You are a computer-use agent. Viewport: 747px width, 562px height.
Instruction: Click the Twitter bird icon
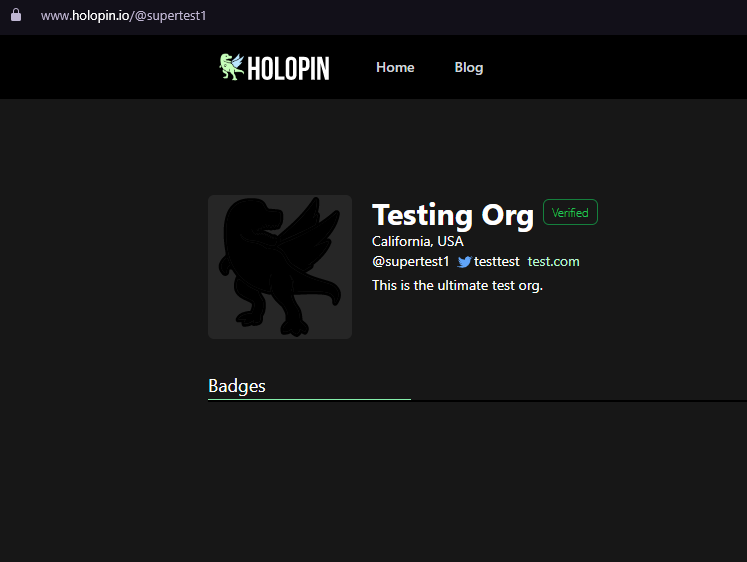tap(464, 262)
